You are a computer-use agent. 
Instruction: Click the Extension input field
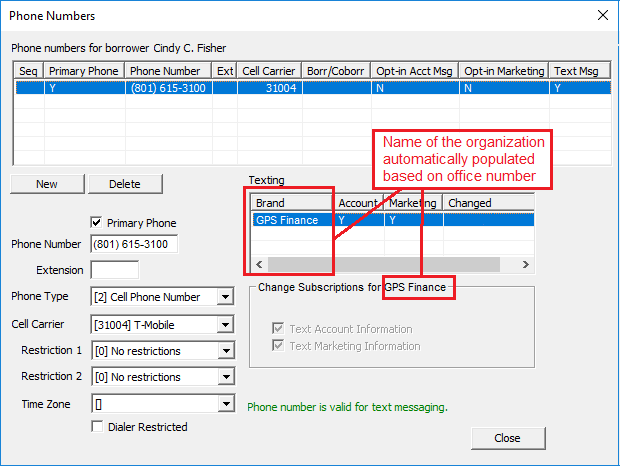(x=114, y=270)
